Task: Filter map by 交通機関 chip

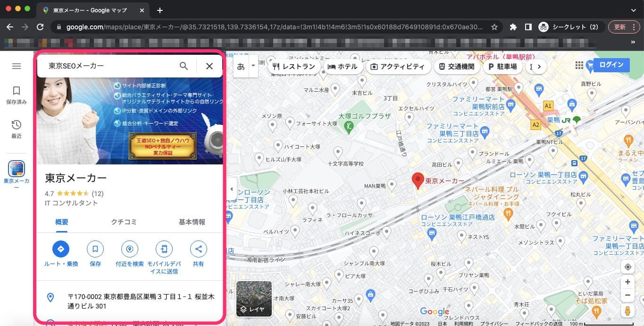Action: tap(457, 67)
